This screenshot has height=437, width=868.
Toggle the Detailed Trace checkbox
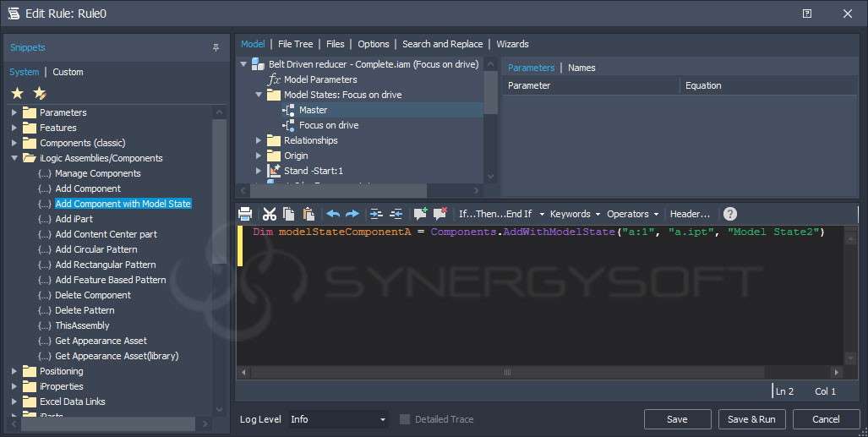pyautogui.click(x=405, y=419)
